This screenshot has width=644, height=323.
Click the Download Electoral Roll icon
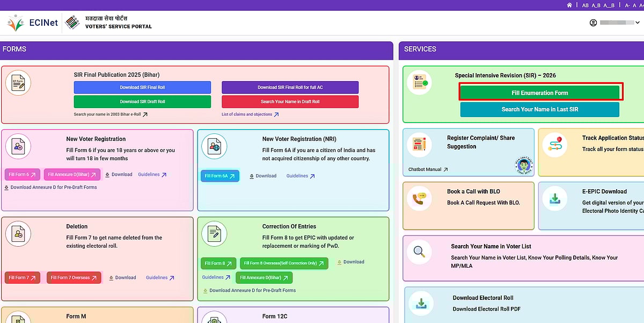(x=421, y=303)
